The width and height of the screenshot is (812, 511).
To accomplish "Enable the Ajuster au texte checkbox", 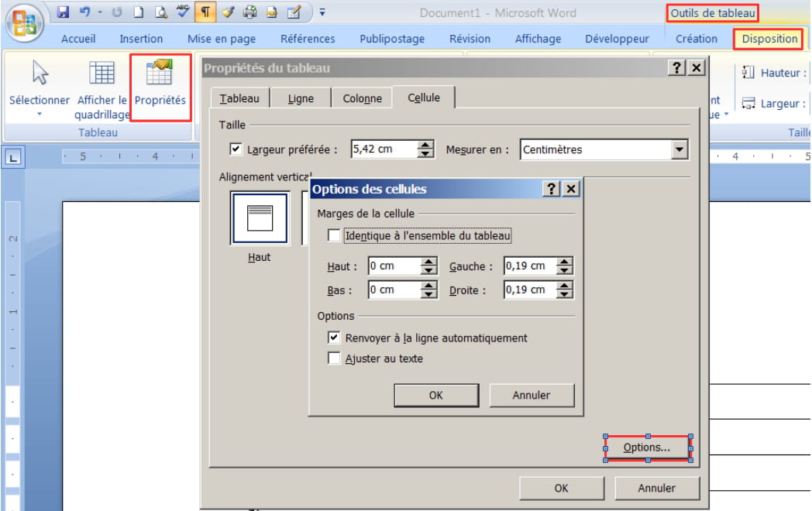I will point(334,358).
